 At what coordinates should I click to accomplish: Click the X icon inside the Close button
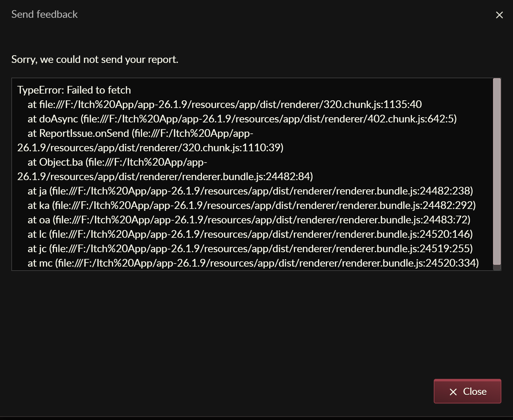[453, 392]
